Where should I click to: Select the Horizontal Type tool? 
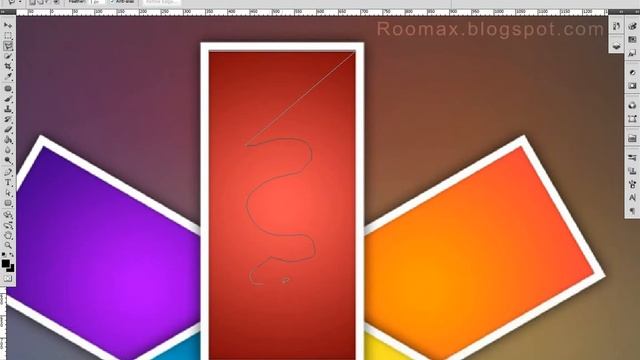(8, 182)
